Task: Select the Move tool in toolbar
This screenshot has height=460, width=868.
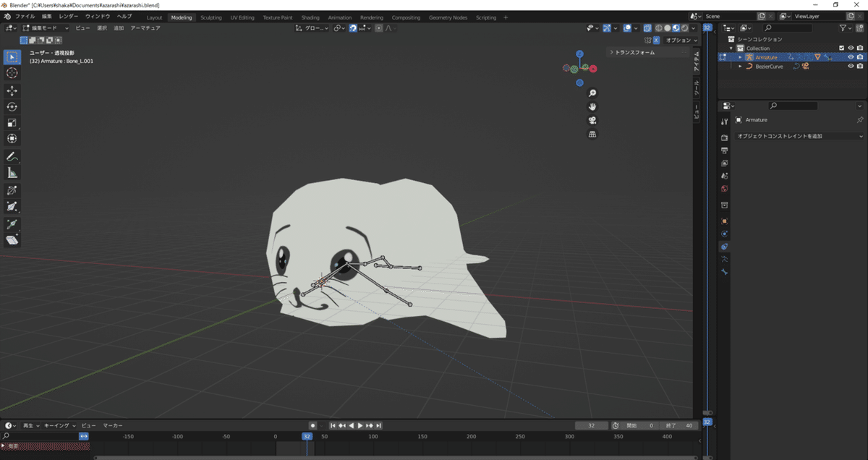Action: (x=12, y=90)
